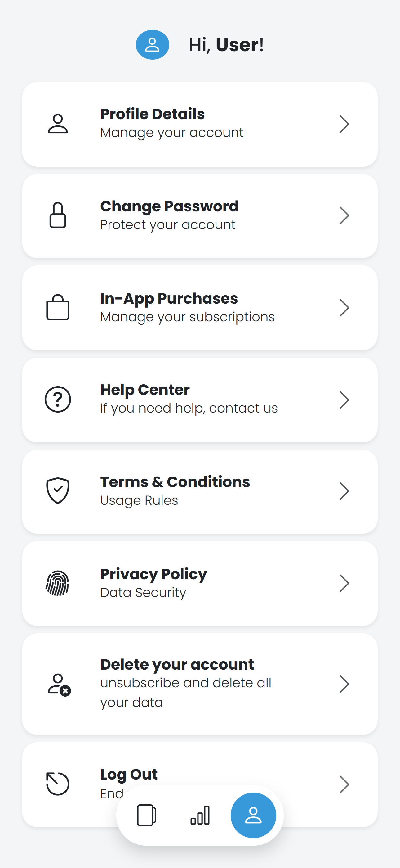Open Terms & Conditions usage rules
The width and height of the screenshot is (400, 868).
point(200,491)
